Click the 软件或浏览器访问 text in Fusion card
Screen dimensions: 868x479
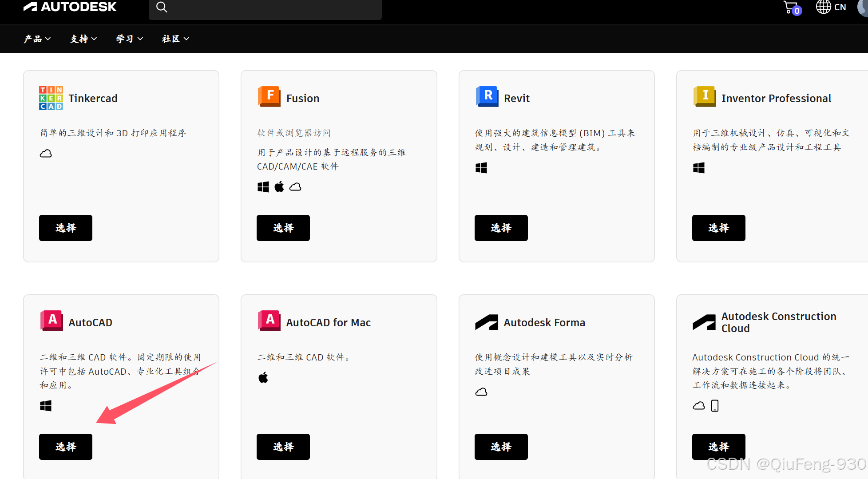point(294,133)
